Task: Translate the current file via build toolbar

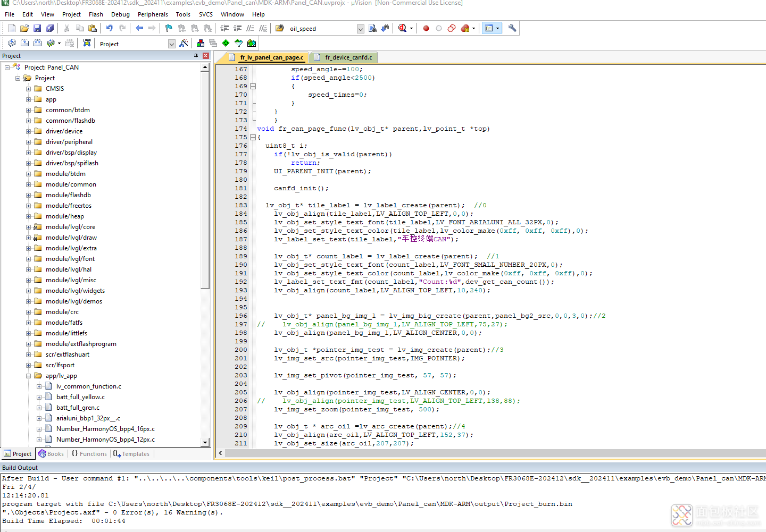Action: 12,43
